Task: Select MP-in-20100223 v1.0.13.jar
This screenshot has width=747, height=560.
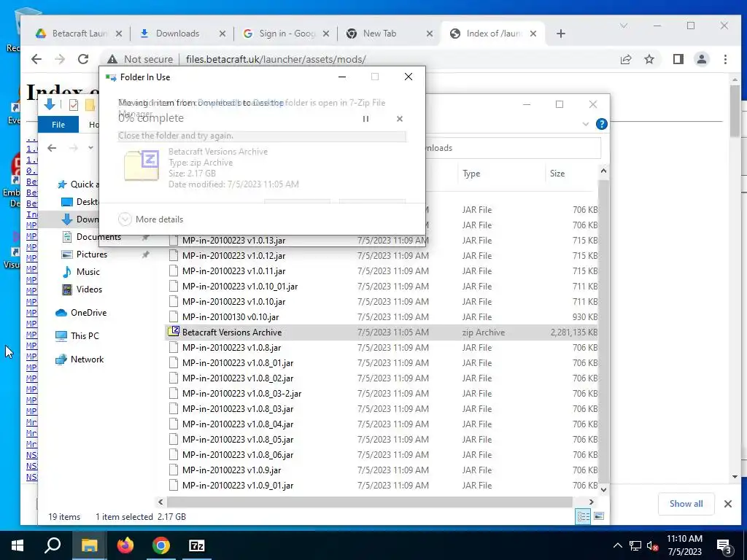Action: 233,241
